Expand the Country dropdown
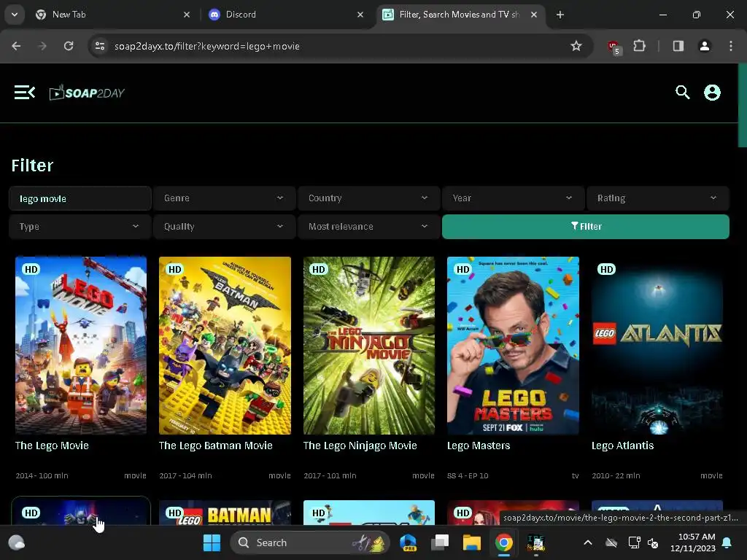Image resolution: width=747 pixels, height=560 pixels. tap(368, 198)
